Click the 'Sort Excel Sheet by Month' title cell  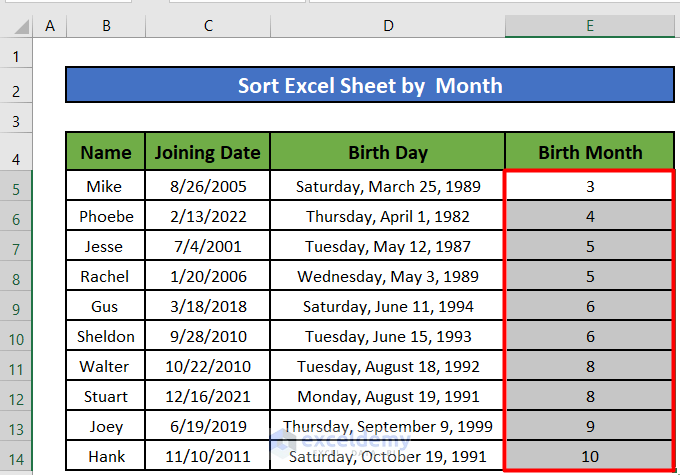point(370,85)
